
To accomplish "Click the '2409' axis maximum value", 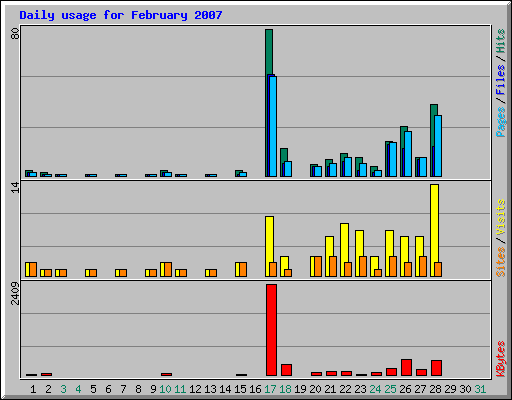I will 15,293.
